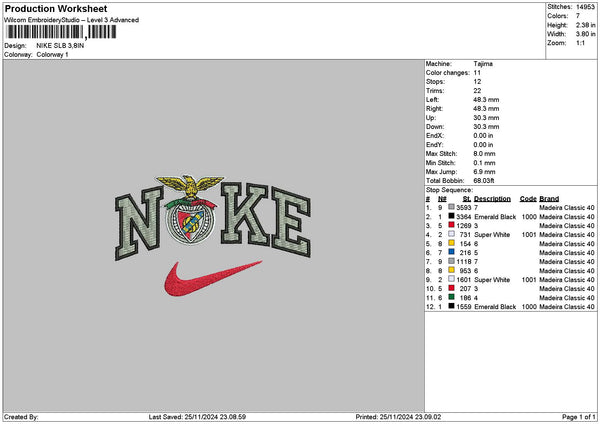
Task: Click the red swoosh in the design
Action: coord(213,278)
